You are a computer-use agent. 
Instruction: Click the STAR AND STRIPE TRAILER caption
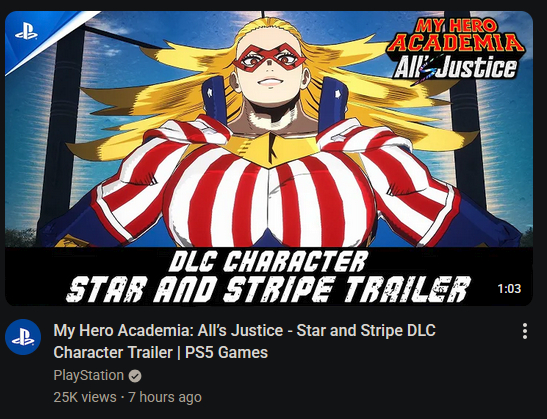pyautogui.click(x=268, y=289)
